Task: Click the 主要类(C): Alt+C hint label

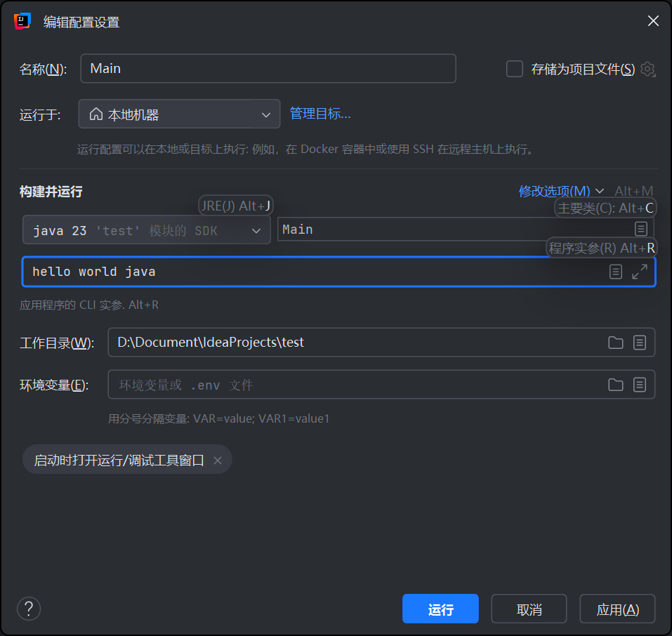Action: (x=605, y=208)
